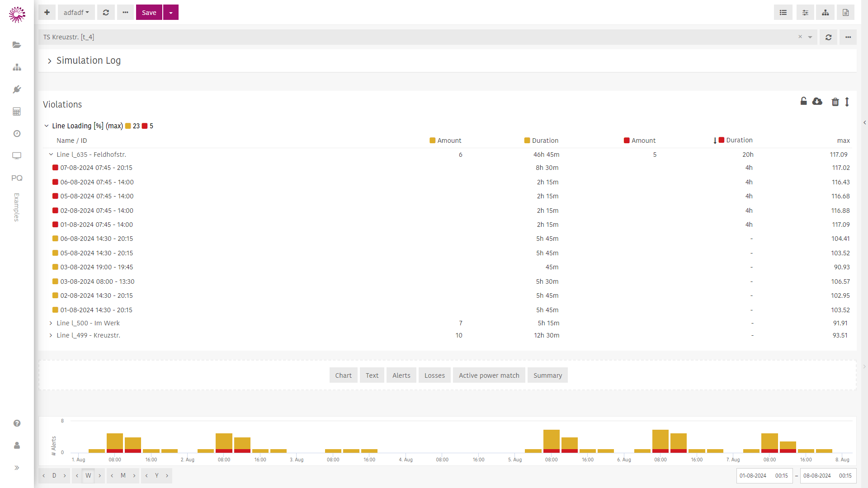Expand Line l_499 - Kreuzstr. row

51,335
